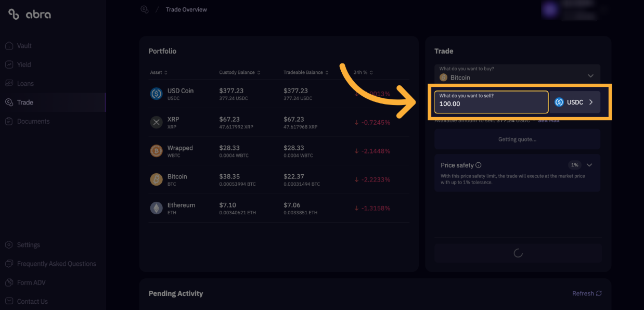Click the Trade Overview breadcrumb text
This screenshot has width=644, height=310.
186,9
